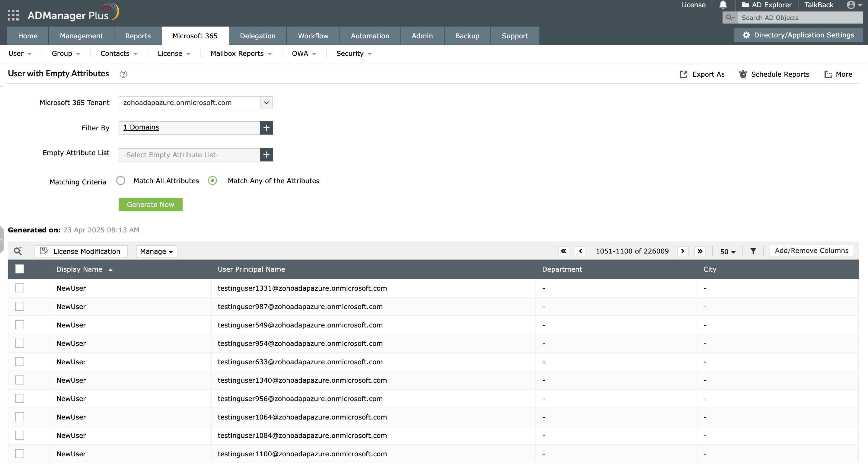
Task: Open the filter funnel beside column settings
Action: (753, 251)
